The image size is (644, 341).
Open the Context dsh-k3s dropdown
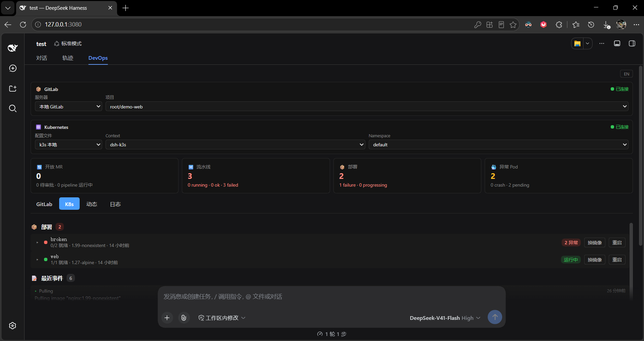tap(235, 145)
